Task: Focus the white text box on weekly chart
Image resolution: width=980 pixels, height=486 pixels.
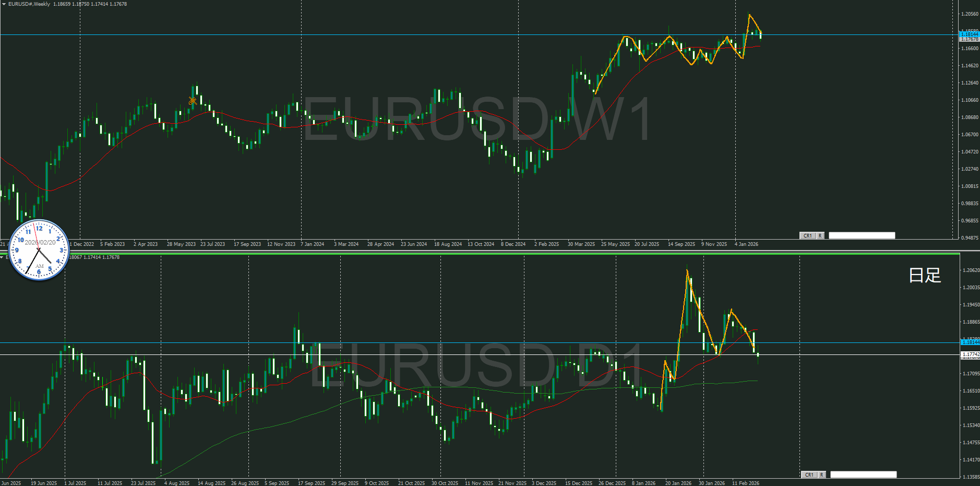Action: pos(862,236)
